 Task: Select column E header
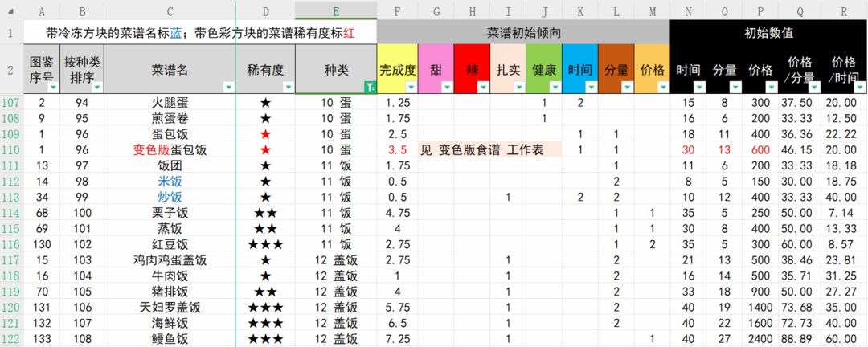coord(336,11)
